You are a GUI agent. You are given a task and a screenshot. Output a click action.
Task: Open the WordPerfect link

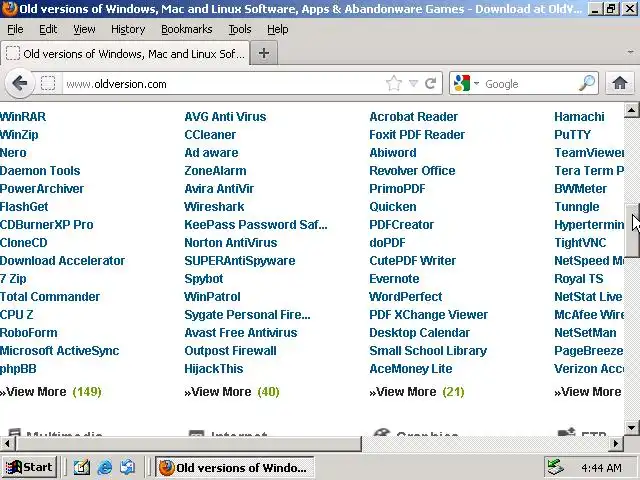(406, 297)
